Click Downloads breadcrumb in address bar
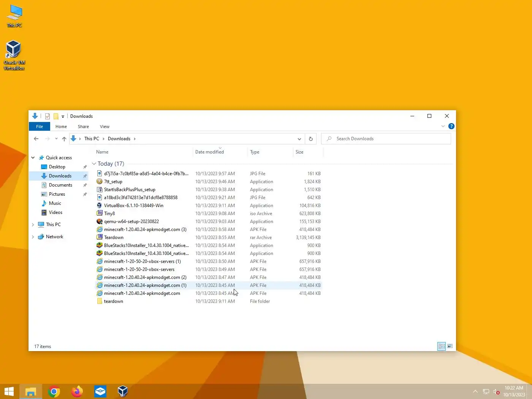The height and width of the screenshot is (399, 532). (119, 139)
